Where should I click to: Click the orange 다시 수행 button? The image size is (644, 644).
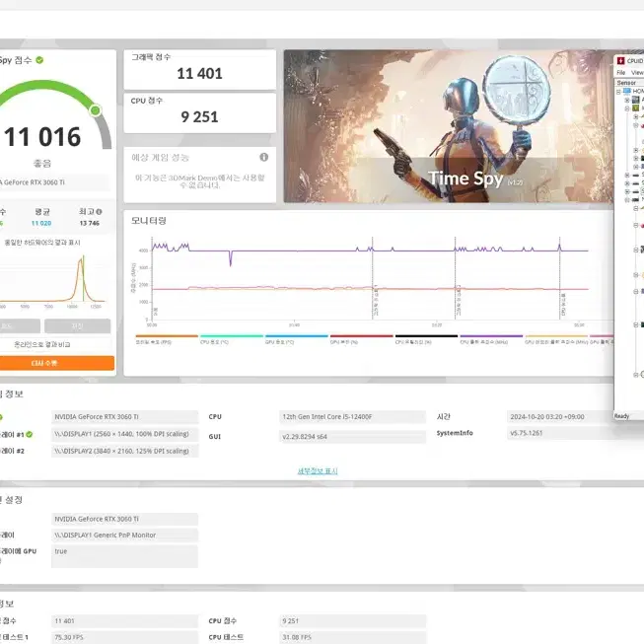(x=56, y=363)
